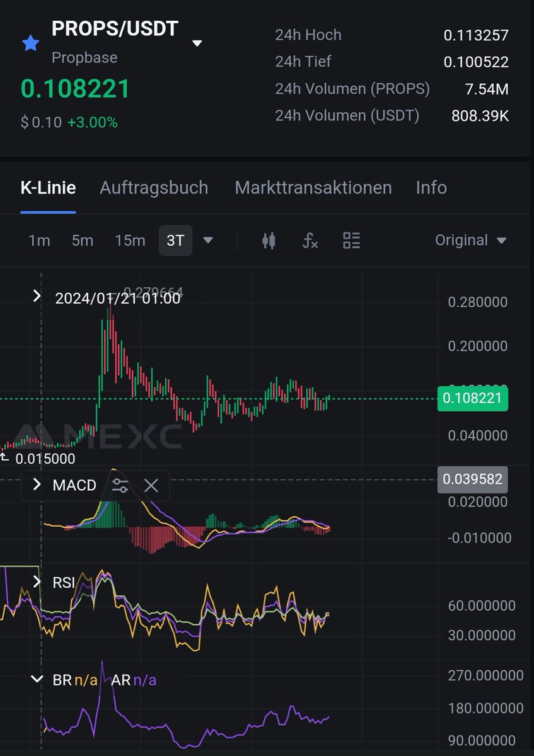Click the 0.020000 MACD axis label
Screen dimensions: 534x756
[x=477, y=502]
